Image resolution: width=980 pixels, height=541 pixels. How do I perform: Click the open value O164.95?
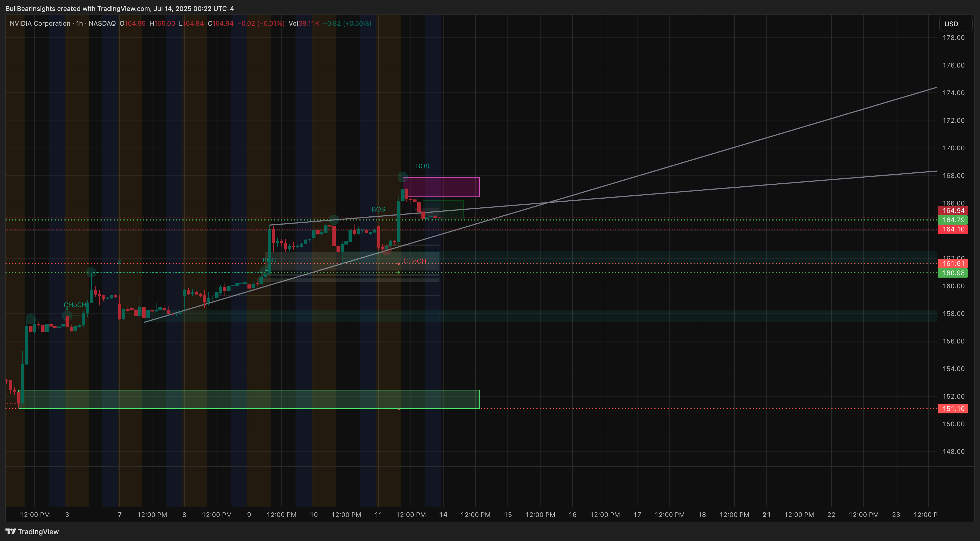click(x=132, y=23)
